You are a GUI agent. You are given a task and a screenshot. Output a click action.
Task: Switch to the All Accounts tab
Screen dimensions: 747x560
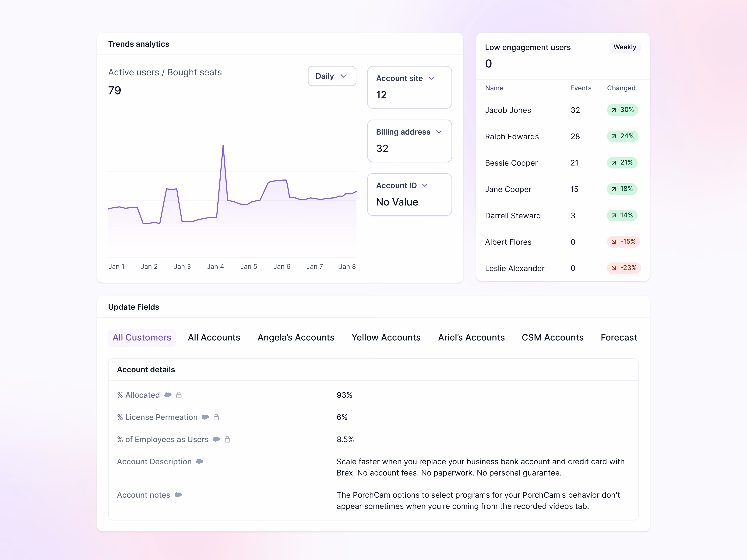tap(214, 338)
